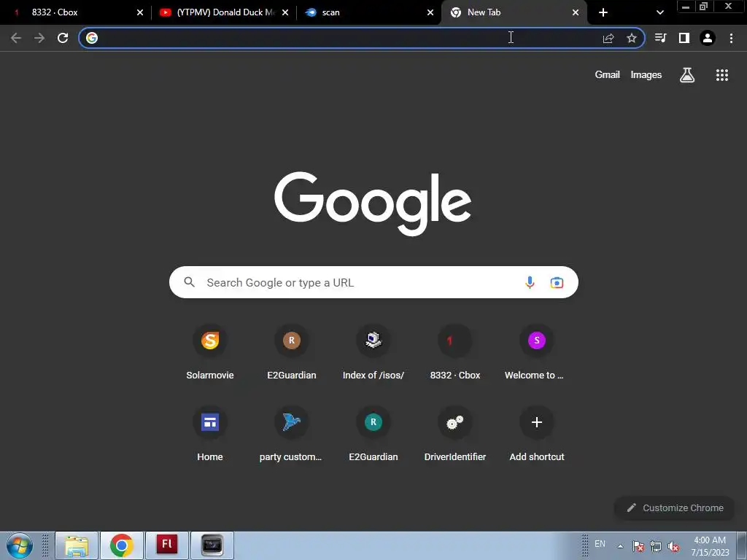
Task: Reload the current page
Action: (63, 38)
